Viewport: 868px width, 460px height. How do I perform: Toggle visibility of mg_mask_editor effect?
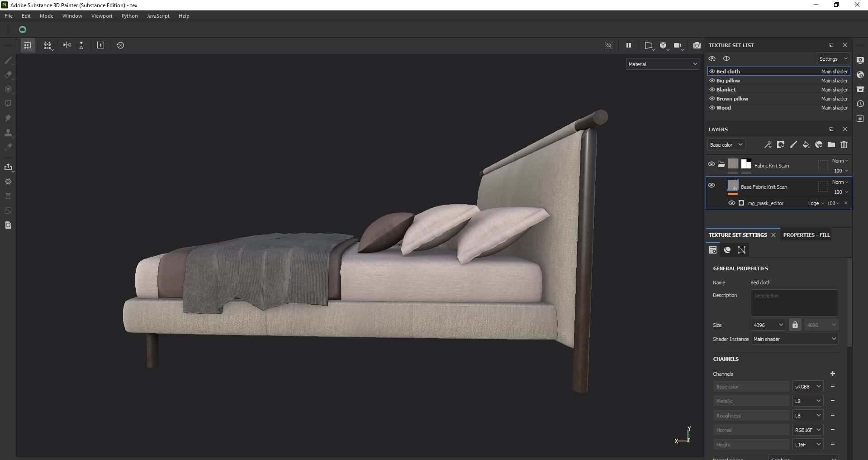tap(731, 203)
